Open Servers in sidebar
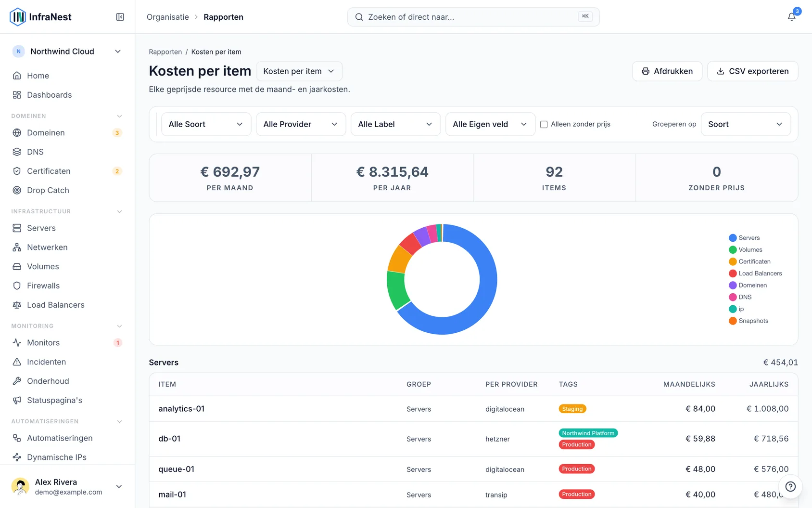812x508 pixels. (x=67, y=228)
